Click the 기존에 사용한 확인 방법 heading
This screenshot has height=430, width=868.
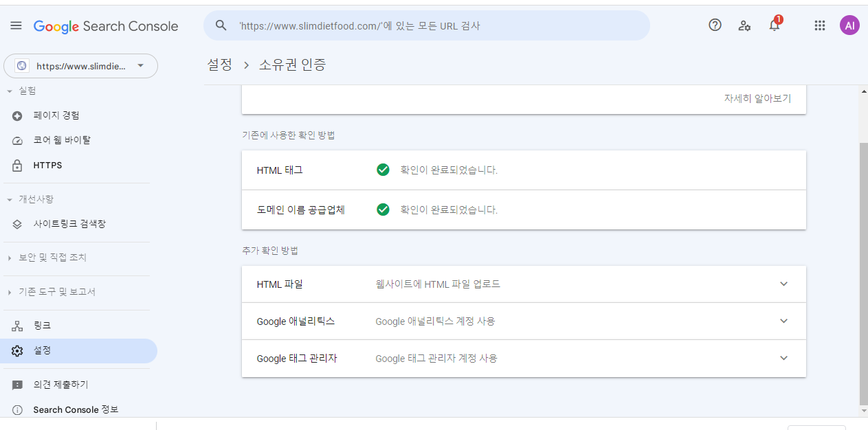[x=289, y=135]
